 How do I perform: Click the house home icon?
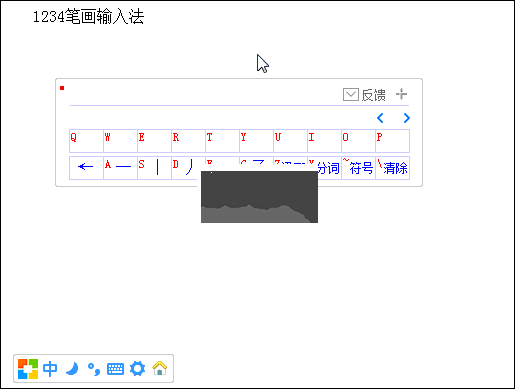click(x=159, y=368)
